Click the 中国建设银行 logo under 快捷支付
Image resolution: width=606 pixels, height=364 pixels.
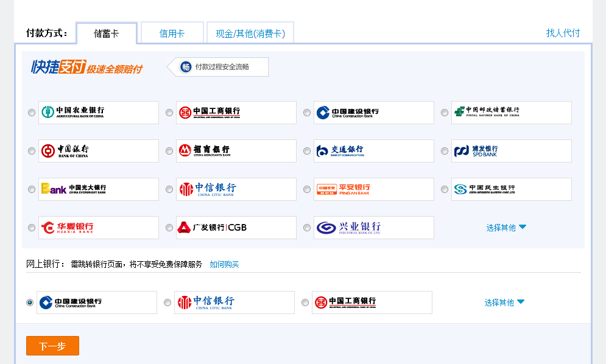tap(374, 113)
